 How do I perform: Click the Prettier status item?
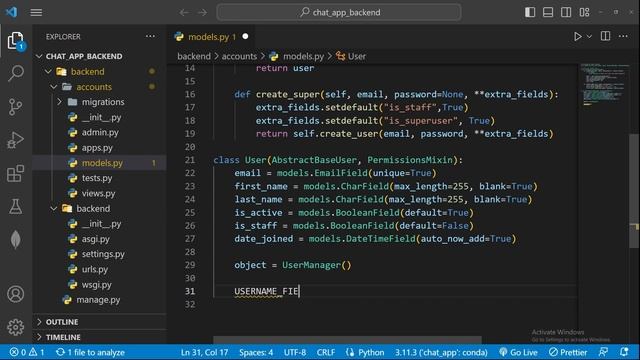(568, 352)
